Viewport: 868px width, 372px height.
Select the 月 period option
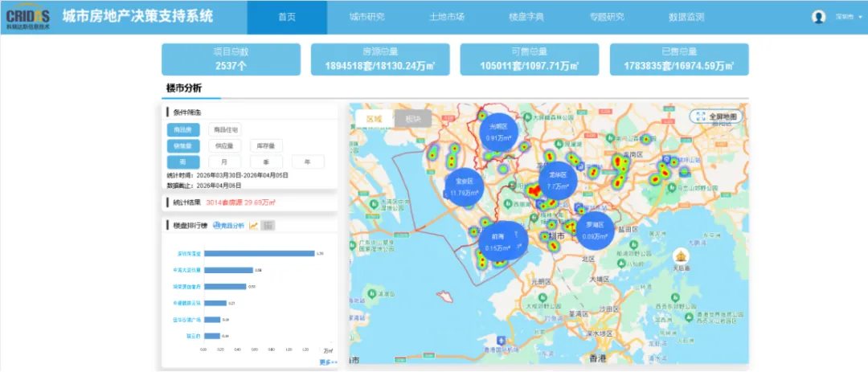coord(225,162)
